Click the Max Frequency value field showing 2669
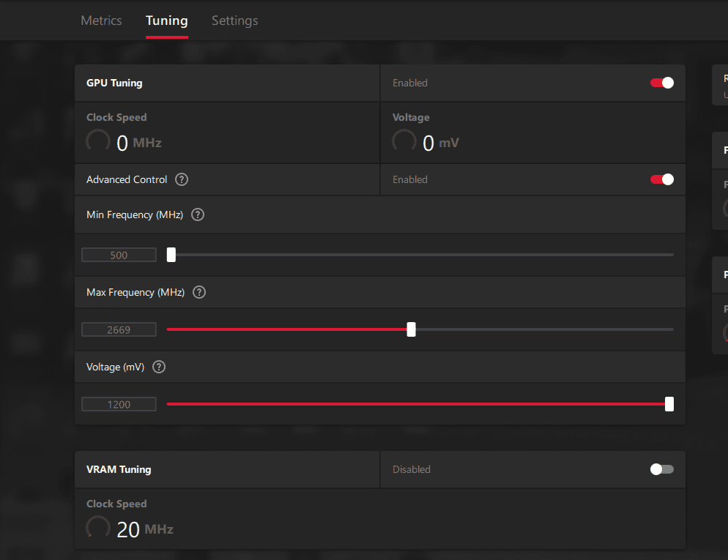Image resolution: width=728 pixels, height=560 pixels. (119, 329)
